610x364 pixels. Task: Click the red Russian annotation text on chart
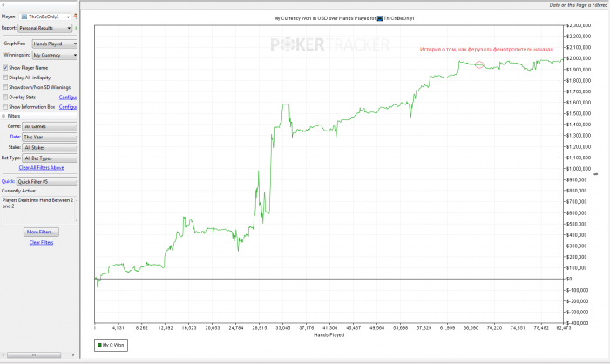click(x=486, y=50)
